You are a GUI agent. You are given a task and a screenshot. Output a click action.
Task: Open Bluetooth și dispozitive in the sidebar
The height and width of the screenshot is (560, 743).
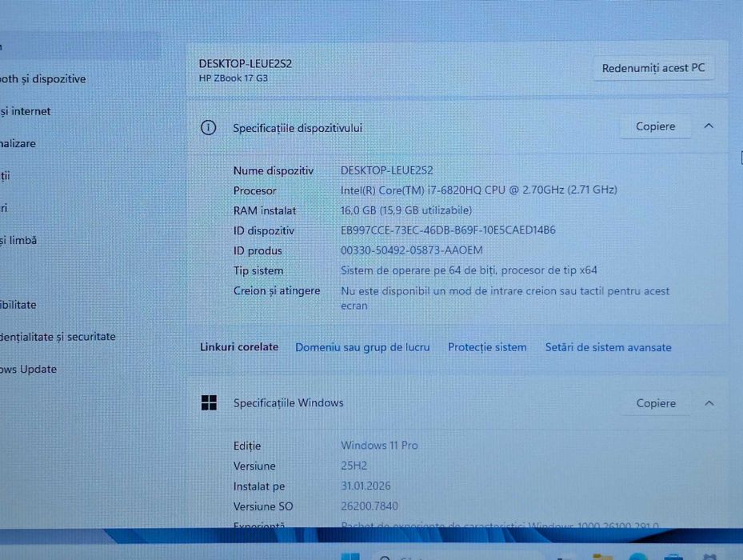pos(43,78)
